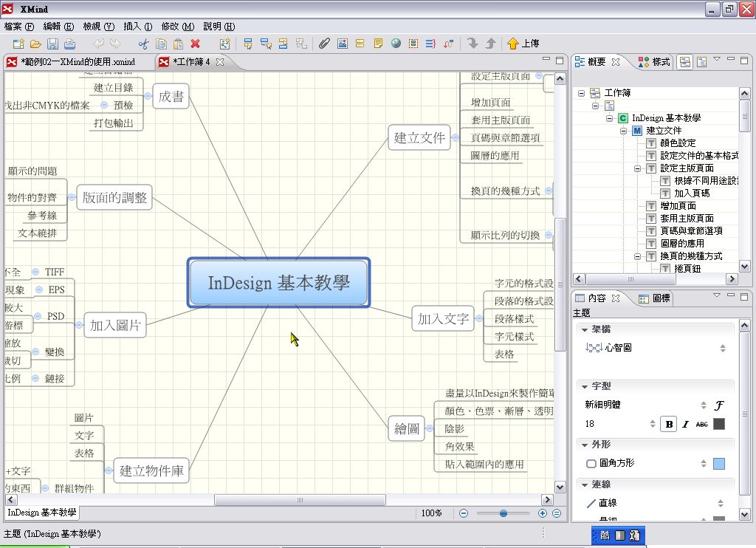Open the font size 18 dropdown
The image size is (756, 548).
click(x=653, y=424)
